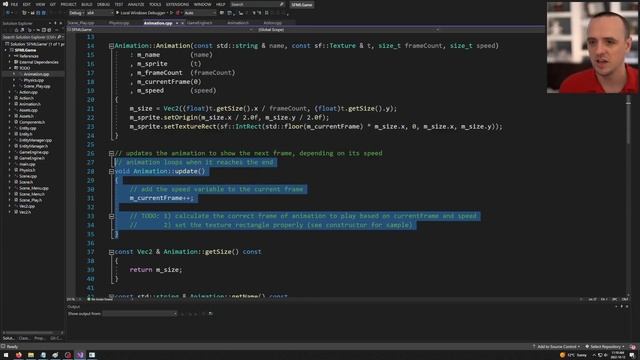Click the Search Solution Explorer field
The height and width of the screenshot is (360, 640).
click(x=33, y=37)
